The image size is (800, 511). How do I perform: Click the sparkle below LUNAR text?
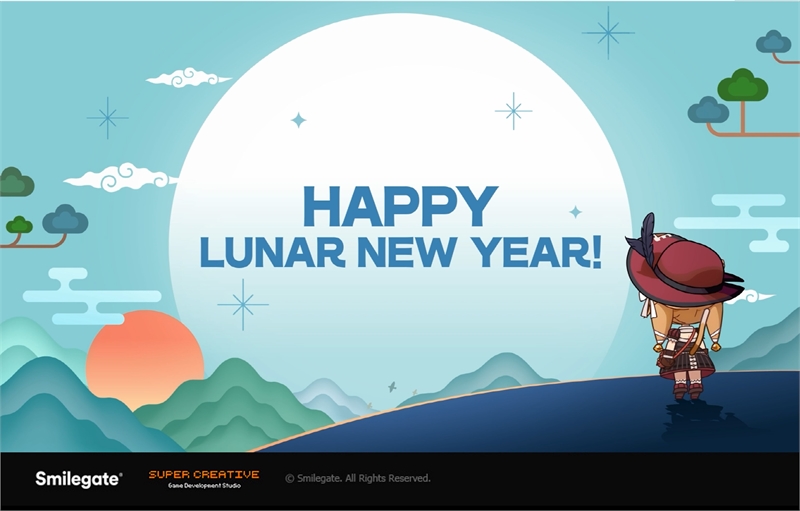tap(243, 304)
